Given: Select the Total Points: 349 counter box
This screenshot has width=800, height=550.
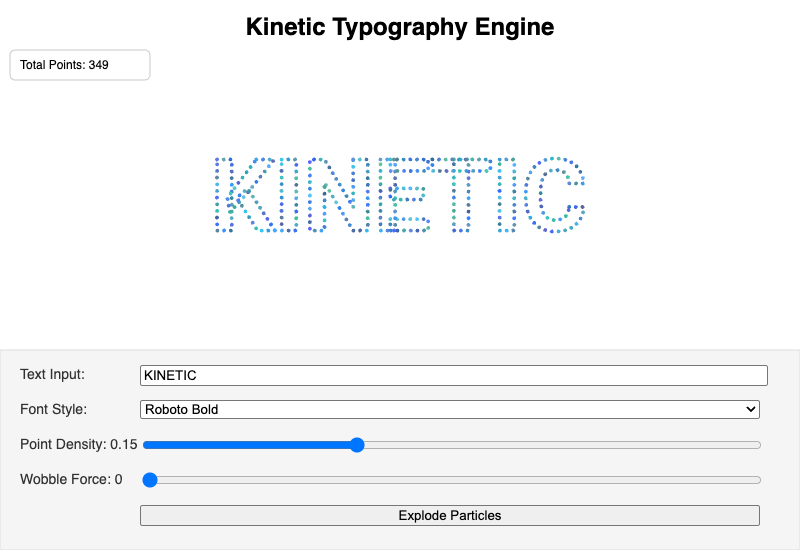Looking at the screenshot, I should [x=80, y=65].
